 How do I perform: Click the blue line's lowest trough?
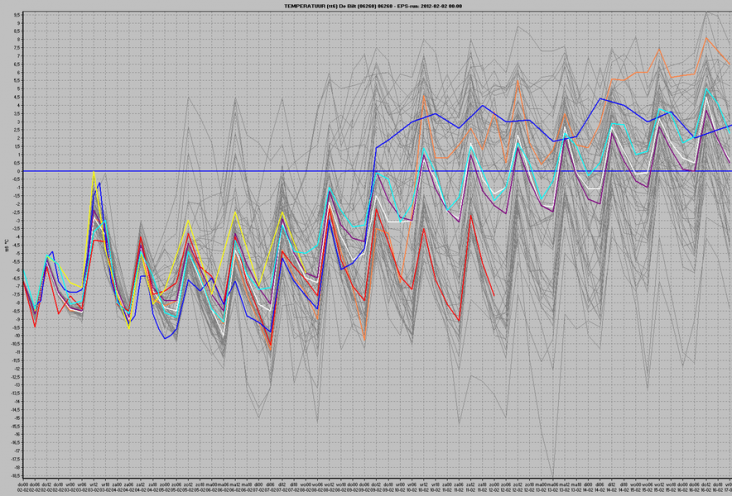pyautogui.click(x=165, y=339)
